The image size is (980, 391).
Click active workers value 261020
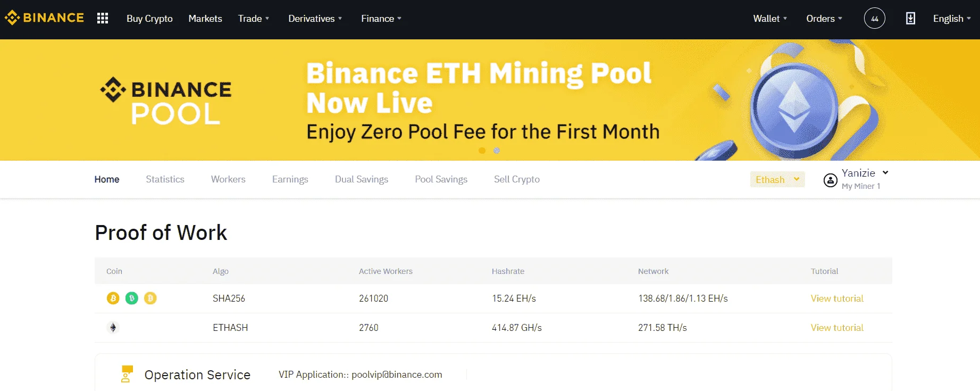pyautogui.click(x=373, y=298)
